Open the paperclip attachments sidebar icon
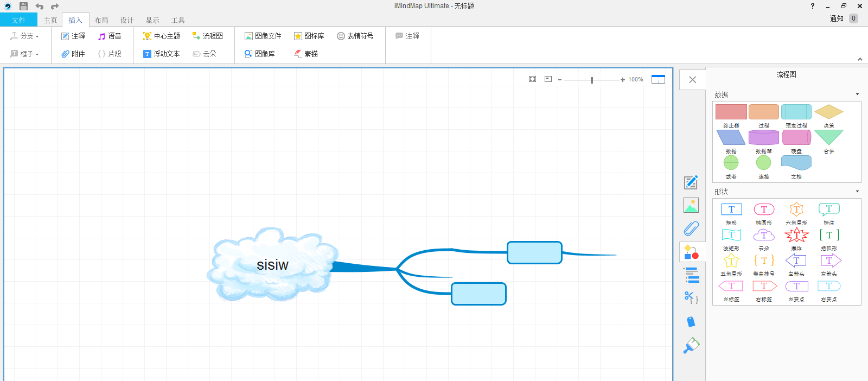Screen dimensions: 868x381 pos(691,228)
